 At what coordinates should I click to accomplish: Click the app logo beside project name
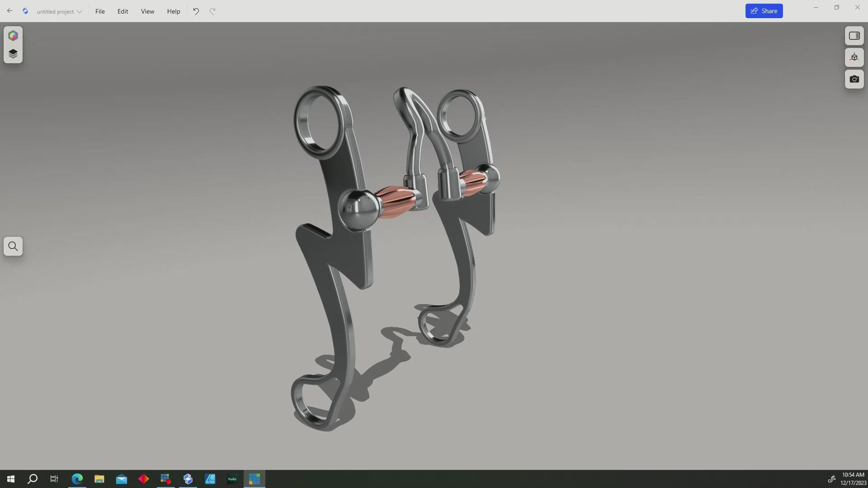pyautogui.click(x=25, y=11)
